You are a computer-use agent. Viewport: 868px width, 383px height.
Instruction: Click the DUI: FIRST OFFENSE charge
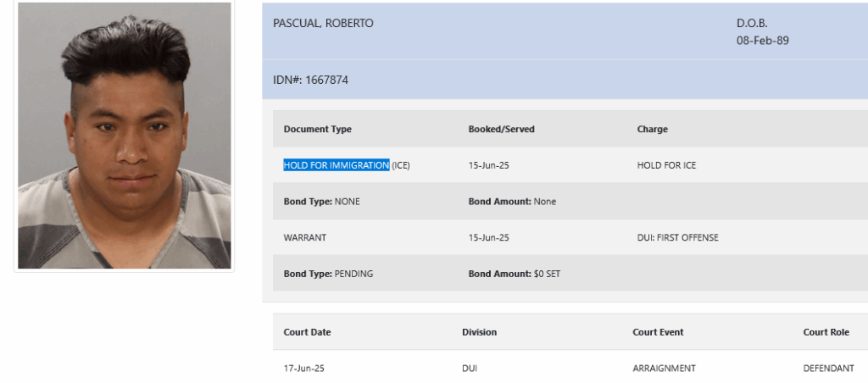pos(677,237)
